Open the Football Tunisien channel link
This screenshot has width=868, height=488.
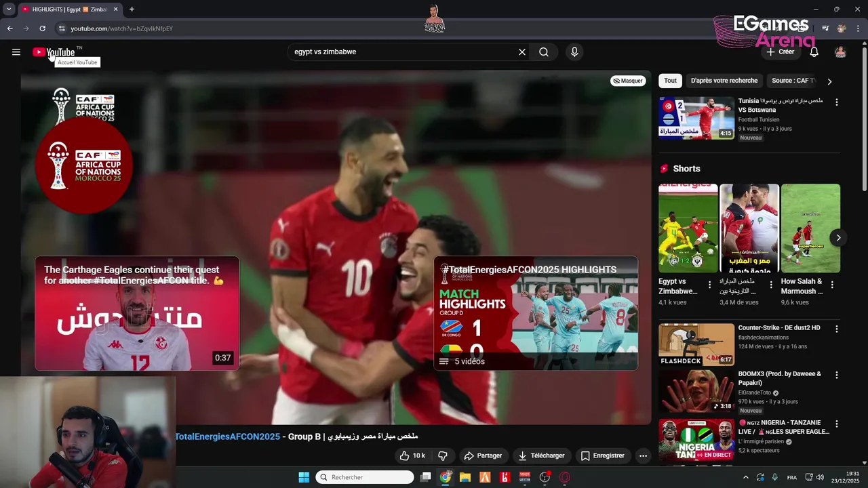coord(759,120)
